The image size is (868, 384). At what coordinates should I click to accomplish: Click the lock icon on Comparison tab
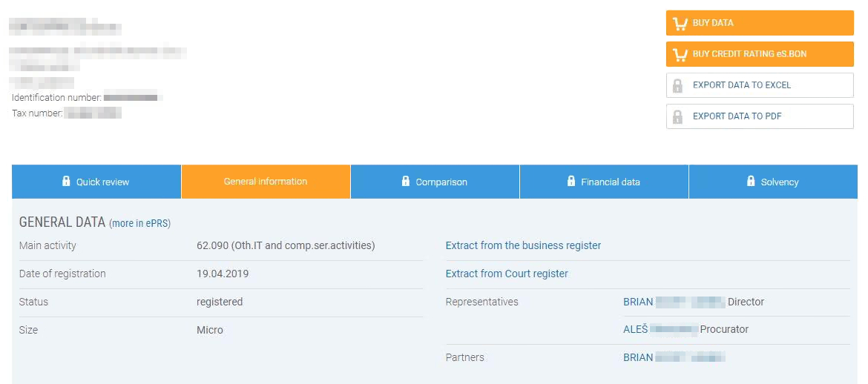click(406, 181)
